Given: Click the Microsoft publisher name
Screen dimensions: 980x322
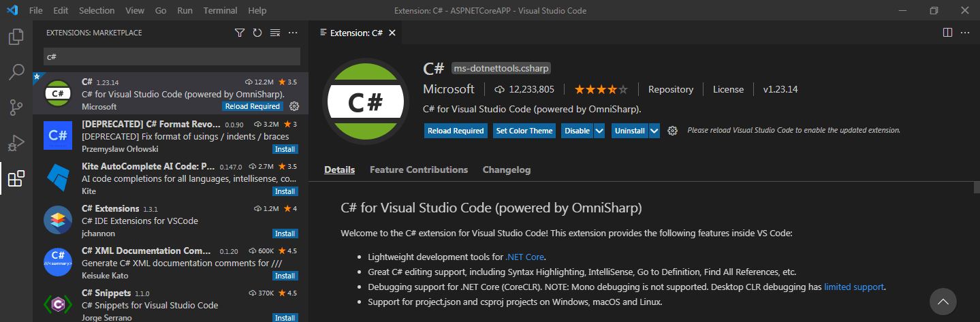Looking at the screenshot, I should [449, 89].
